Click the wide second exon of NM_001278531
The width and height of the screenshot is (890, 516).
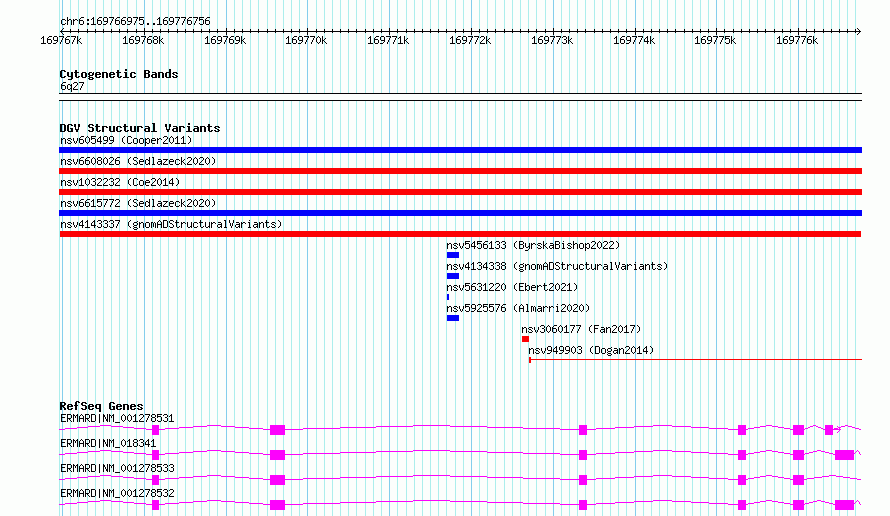coord(278,430)
